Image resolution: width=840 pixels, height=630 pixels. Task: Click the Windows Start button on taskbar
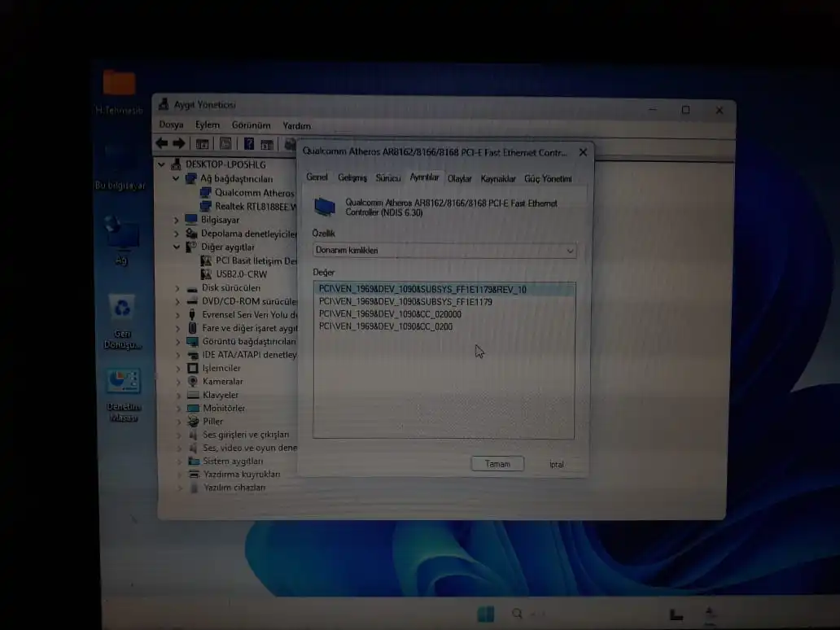[x=486, y=614]
